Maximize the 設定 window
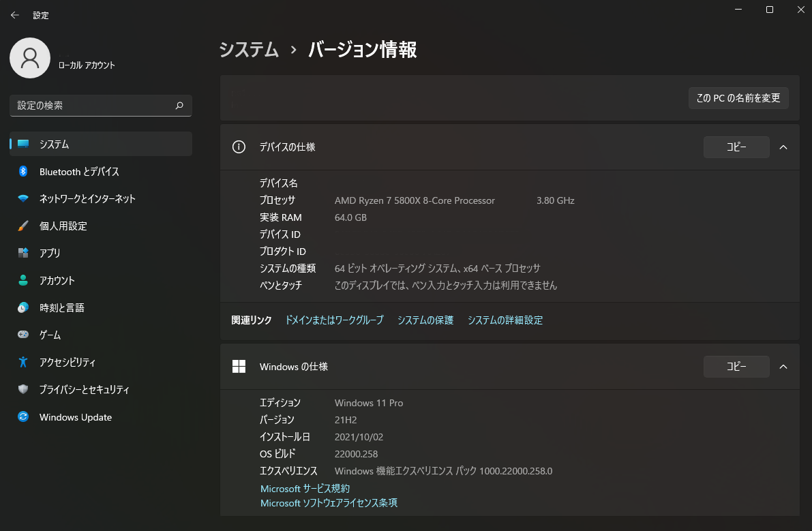This screenshot has height=531, width=812. pyautogui.click(x=770, y=10)
